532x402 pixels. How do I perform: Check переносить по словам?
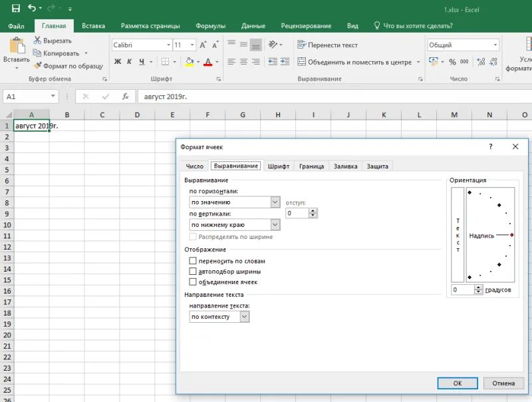(193, 261)
